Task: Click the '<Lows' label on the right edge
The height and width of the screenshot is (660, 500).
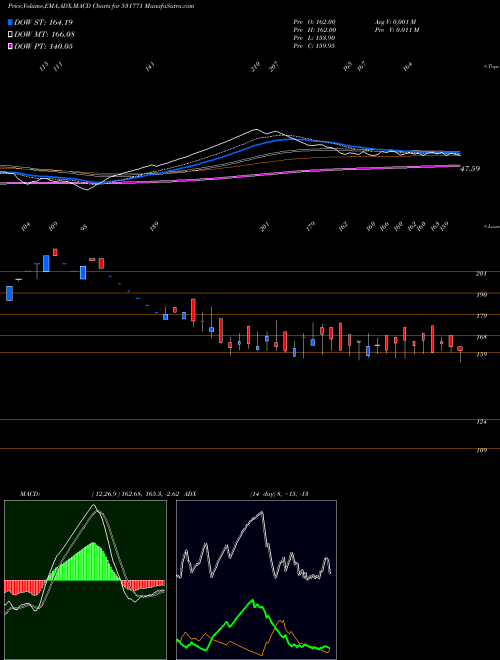Action: pos(491,226)
